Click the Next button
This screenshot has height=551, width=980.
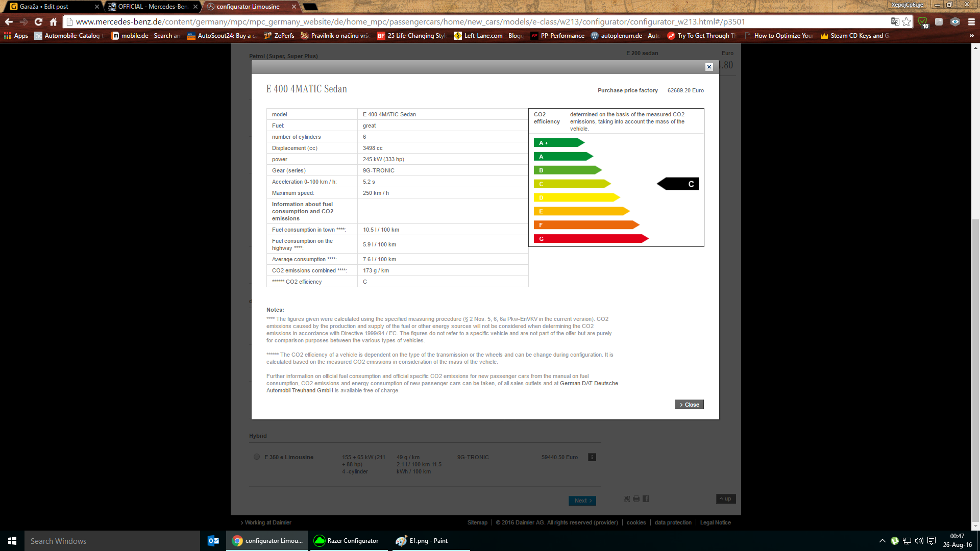[x=582, y=500]
